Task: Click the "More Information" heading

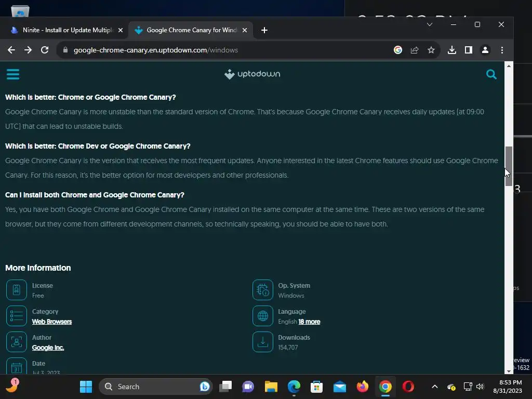Action: (x=38, y=268)
